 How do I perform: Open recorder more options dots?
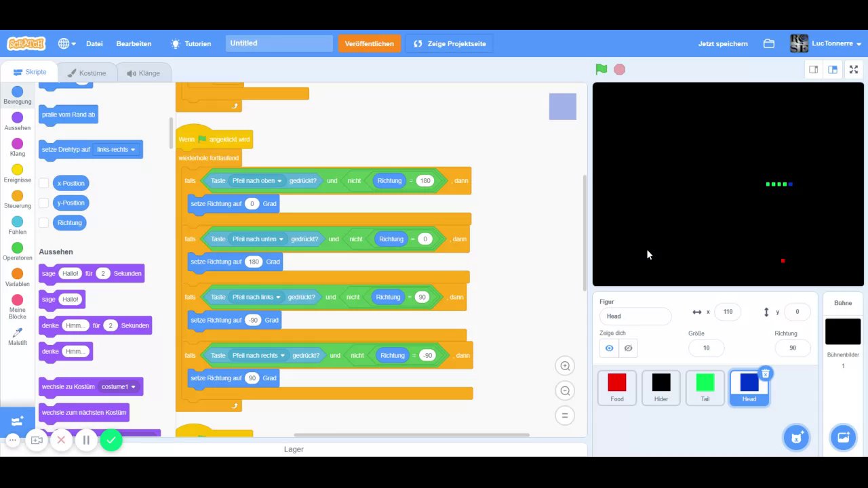point(12,440)
